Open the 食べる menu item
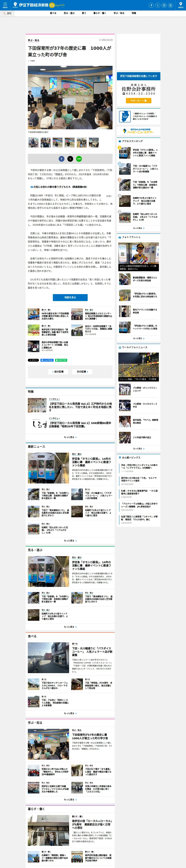Viewport: 186px width, 868px height. (x=53, y=13)
